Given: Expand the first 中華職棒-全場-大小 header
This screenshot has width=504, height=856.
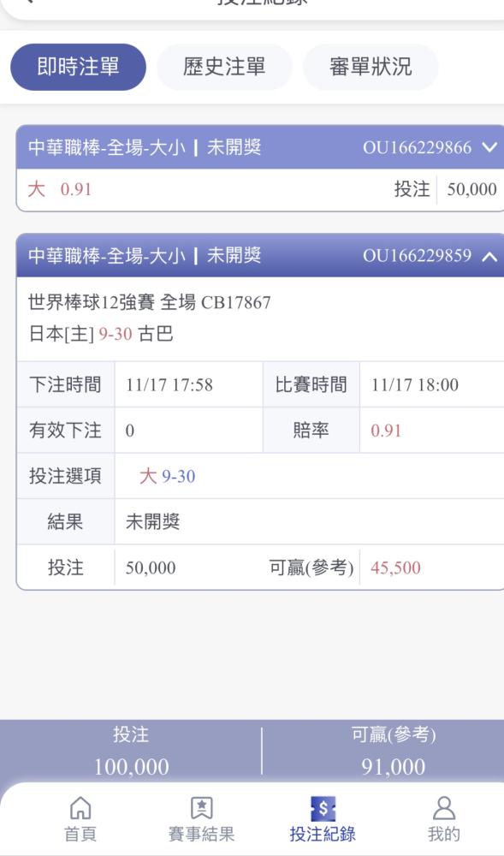Looking at the screenshot, I should [x=260, y=147].
